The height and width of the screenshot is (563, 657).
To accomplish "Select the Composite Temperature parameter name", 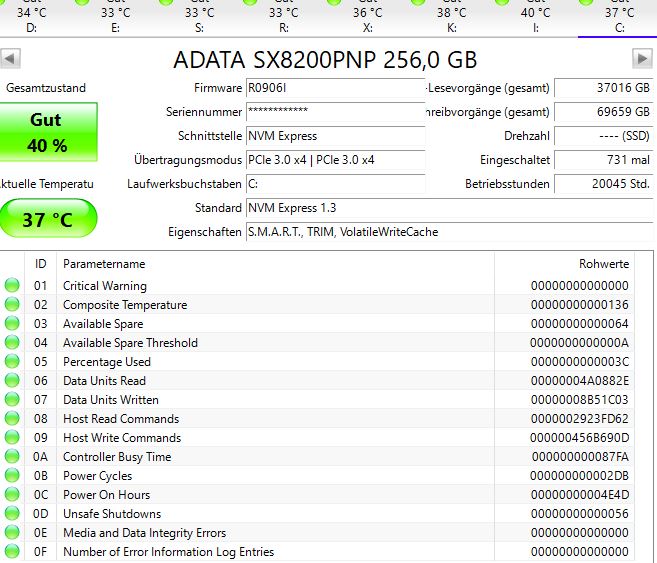I will coord(125,305).
